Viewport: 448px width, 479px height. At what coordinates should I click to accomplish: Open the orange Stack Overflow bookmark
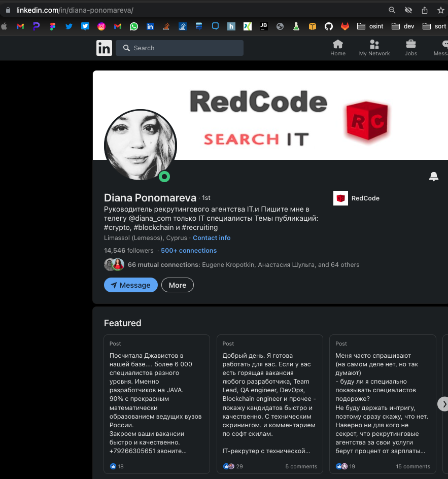pyautogui.click(x=166, y=26)
